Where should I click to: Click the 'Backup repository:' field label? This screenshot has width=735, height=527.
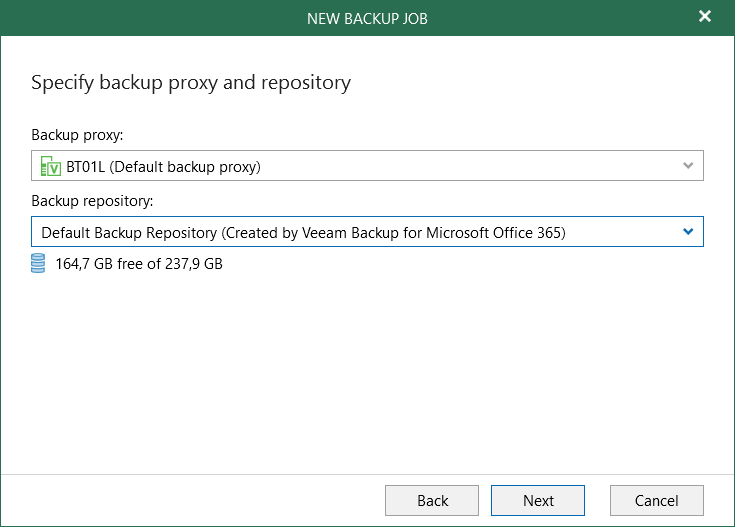(x=92, y=201)
